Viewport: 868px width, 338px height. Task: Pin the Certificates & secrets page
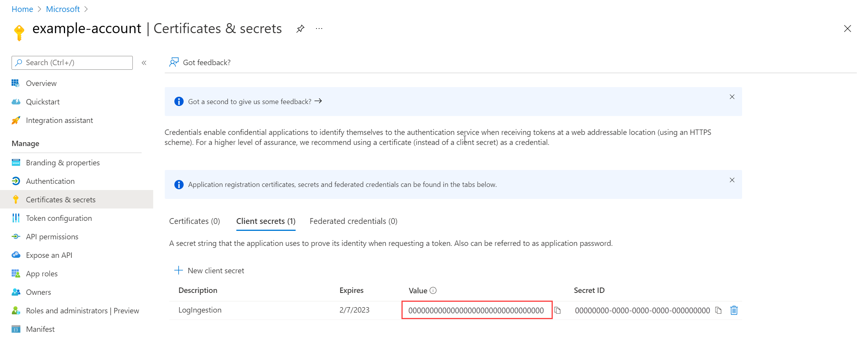[300, 29]
